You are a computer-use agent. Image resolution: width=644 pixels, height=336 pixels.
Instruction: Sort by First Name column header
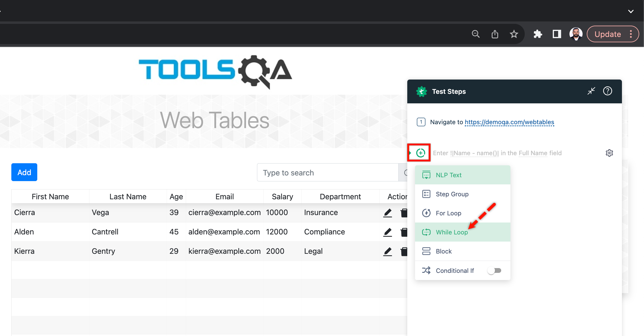pyautogui.click(x=50, y=197)
